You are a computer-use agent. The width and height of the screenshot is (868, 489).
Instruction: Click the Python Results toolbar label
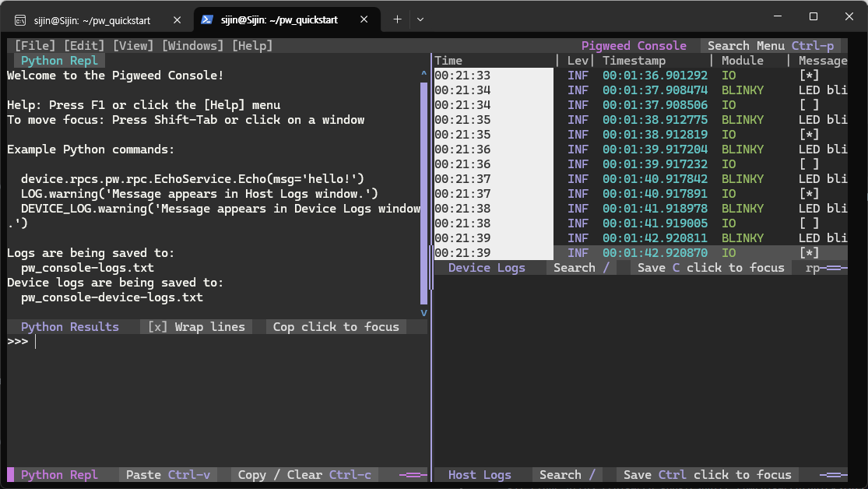click(70, 327)
